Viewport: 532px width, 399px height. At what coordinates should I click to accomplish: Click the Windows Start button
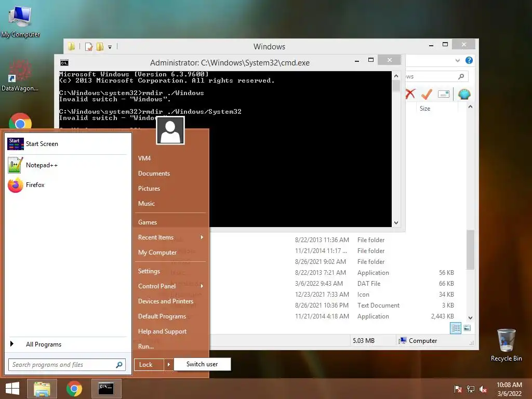coord(12,389)
